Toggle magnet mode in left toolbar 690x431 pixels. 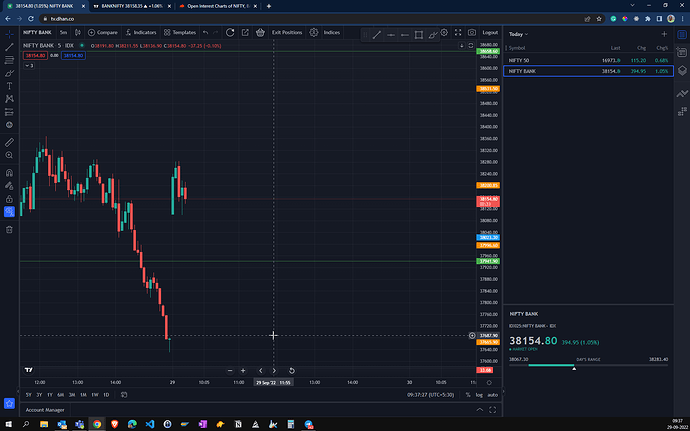tap(9, 173)
